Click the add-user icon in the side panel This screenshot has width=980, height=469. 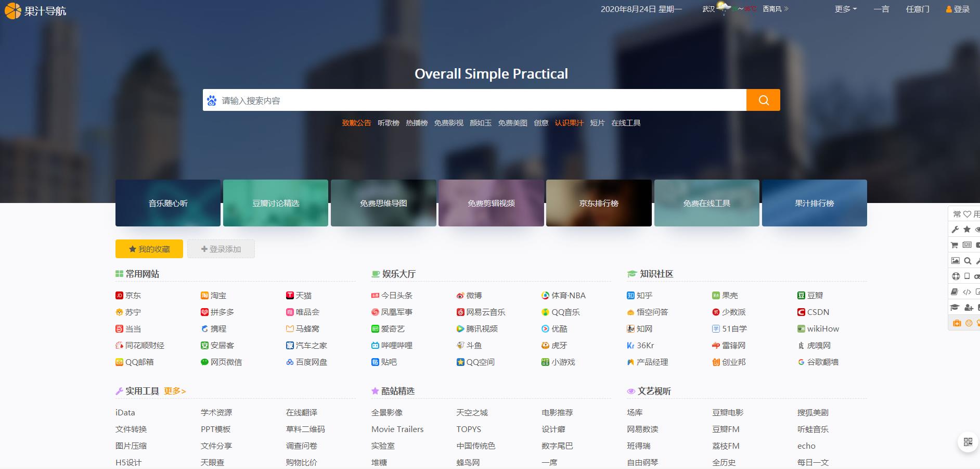(968, 307)
